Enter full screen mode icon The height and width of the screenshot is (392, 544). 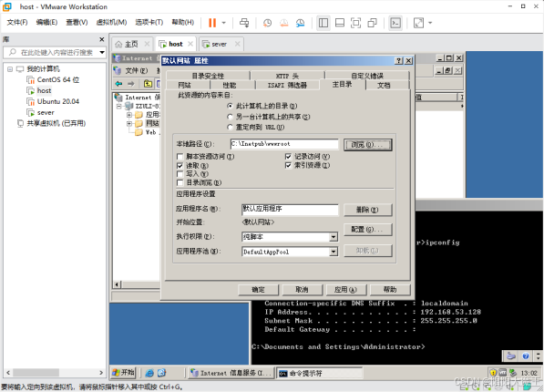(356, 23)
